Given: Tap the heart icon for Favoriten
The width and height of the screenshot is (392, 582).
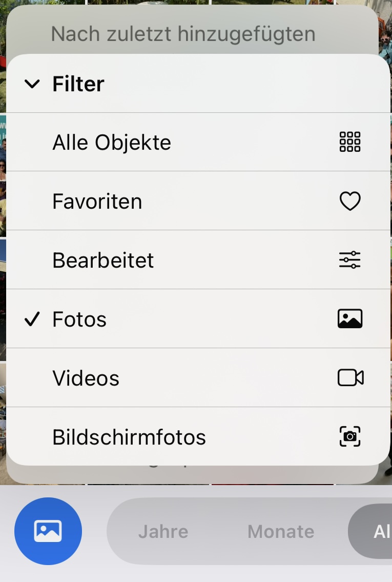Looking at the screenshot, I should tap(350, 201).
